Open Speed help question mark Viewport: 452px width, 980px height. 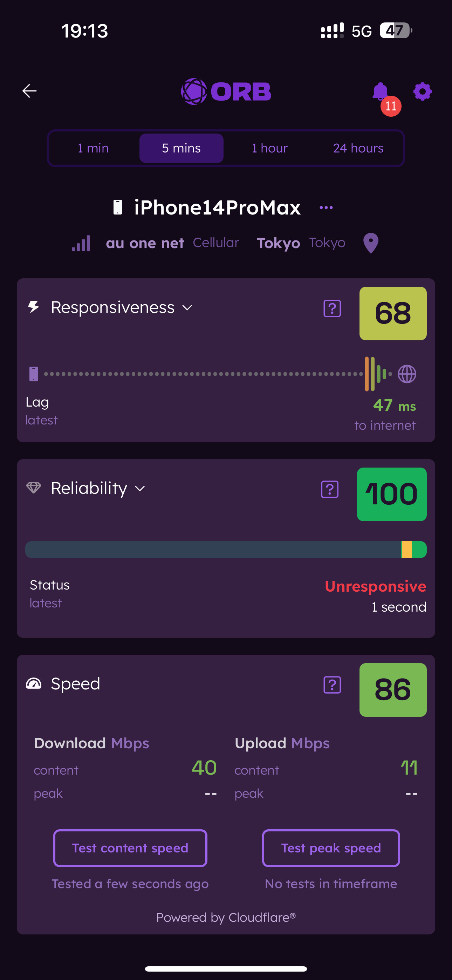tap(332, 685)
